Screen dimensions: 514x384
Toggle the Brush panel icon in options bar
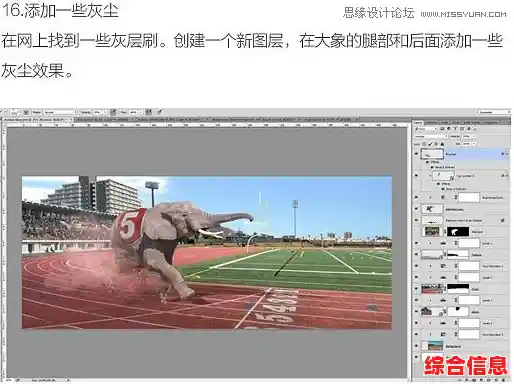26,112
